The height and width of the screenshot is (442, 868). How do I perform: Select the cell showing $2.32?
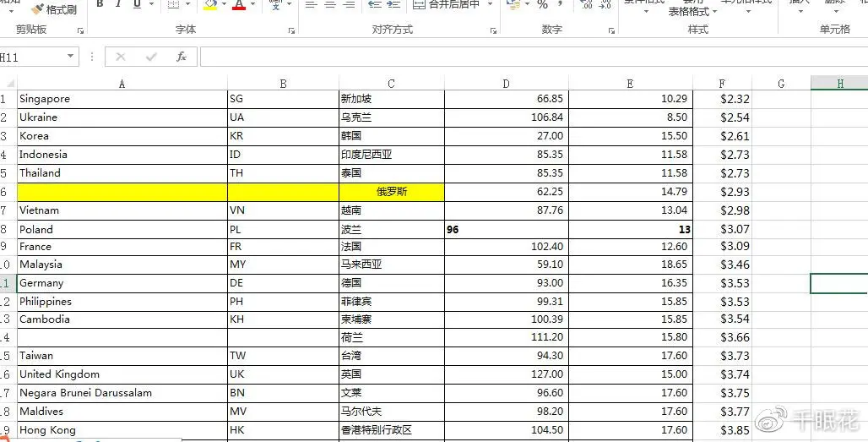[723, 99]
